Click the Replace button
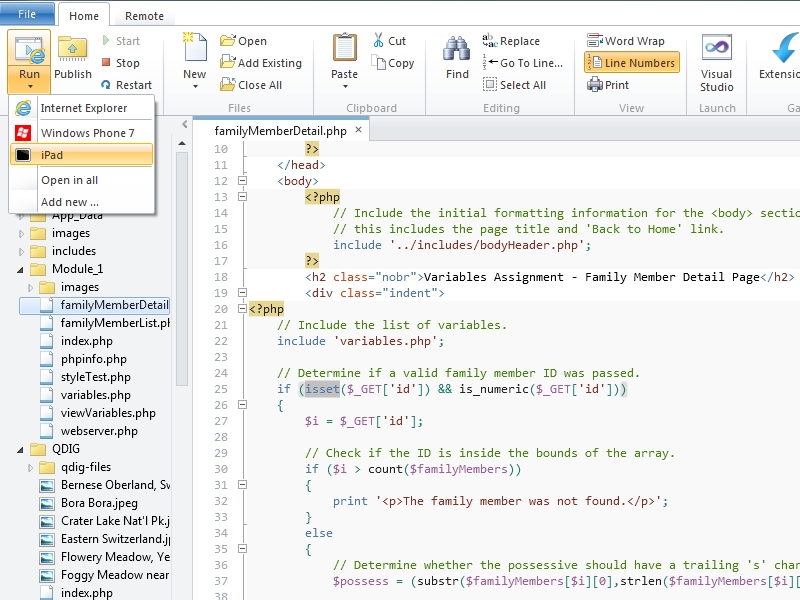 click(x=510, y=41)
